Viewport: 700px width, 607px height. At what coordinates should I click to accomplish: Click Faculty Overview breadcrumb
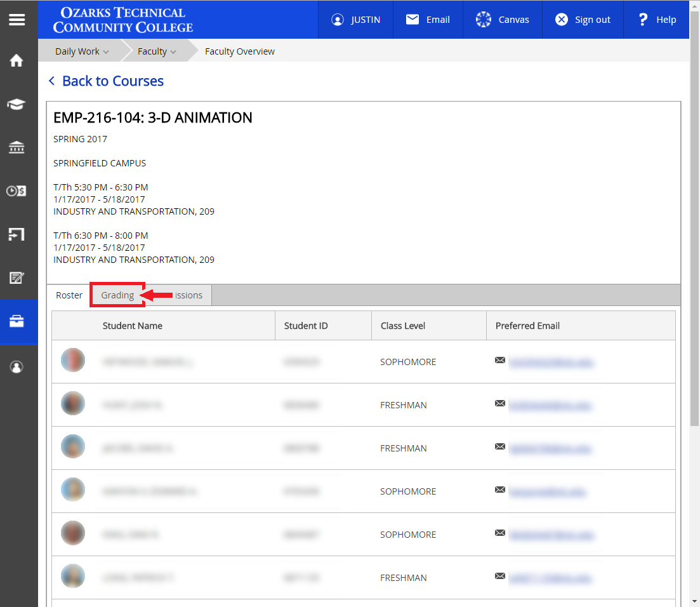(x=240, y=51)
